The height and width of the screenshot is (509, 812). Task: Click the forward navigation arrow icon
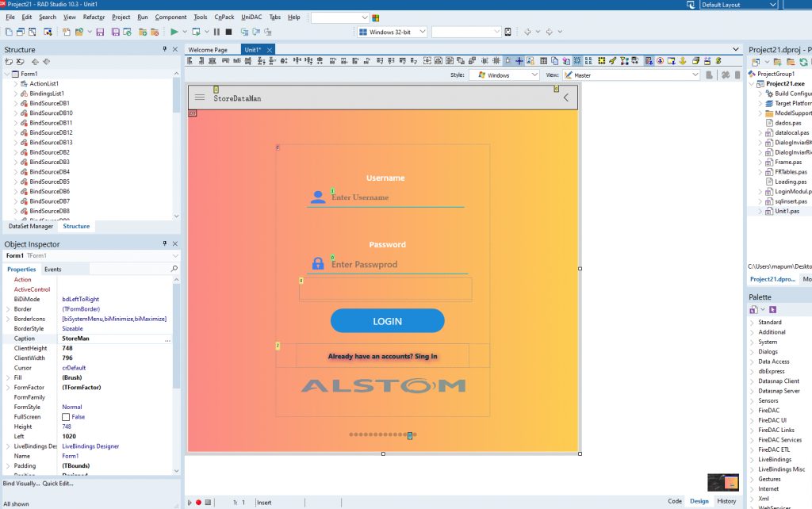550,32
